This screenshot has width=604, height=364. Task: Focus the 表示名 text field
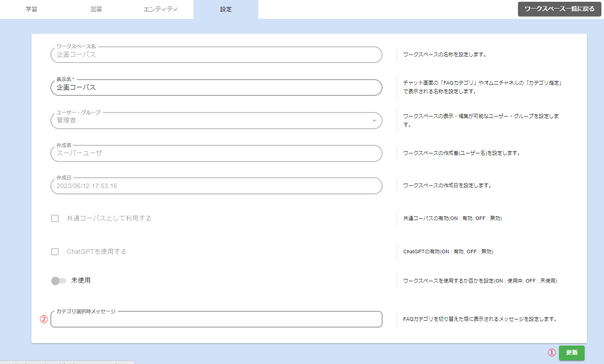tap(216, 88)
